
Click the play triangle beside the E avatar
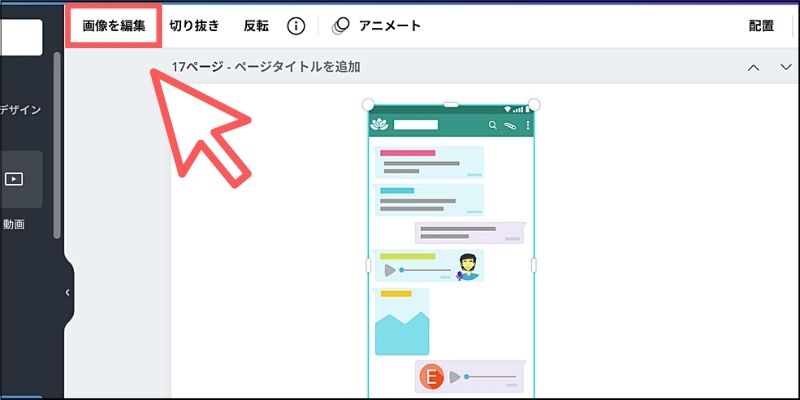pyautogui.click(x=455, y=378)
